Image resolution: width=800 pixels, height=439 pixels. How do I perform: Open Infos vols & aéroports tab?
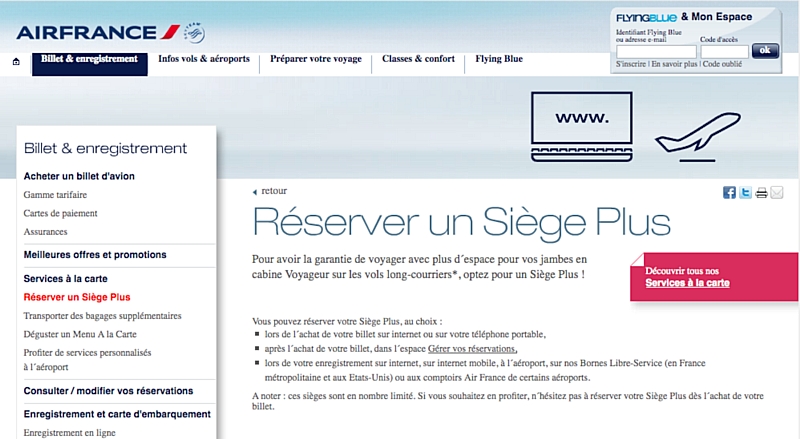(x=204, y=59)
